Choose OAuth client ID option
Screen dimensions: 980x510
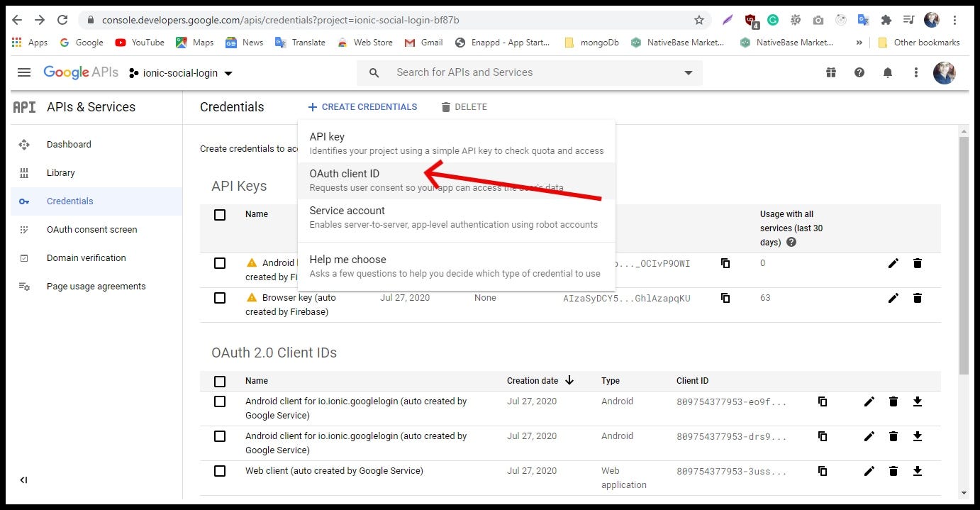click(457, 180)
